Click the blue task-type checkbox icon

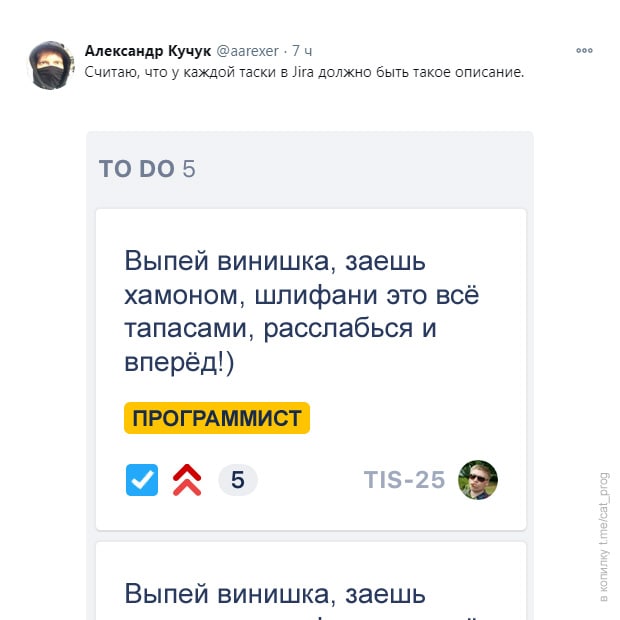[142, 480]
